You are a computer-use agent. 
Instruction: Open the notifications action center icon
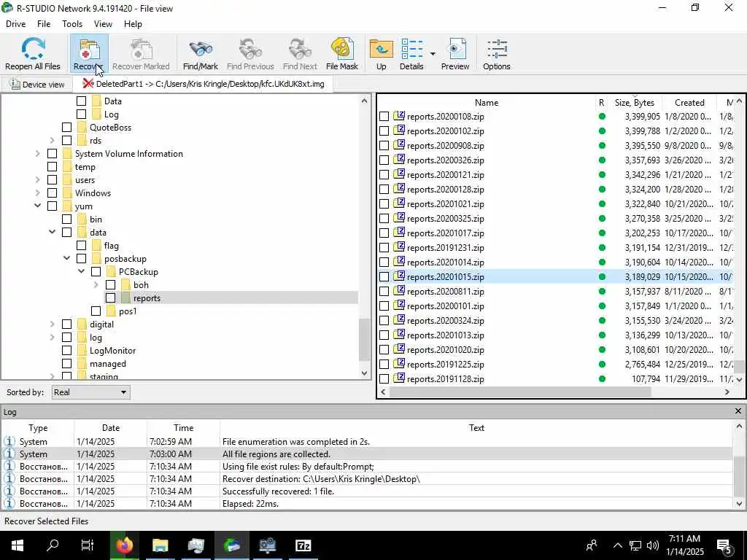[x=724, y=545]
